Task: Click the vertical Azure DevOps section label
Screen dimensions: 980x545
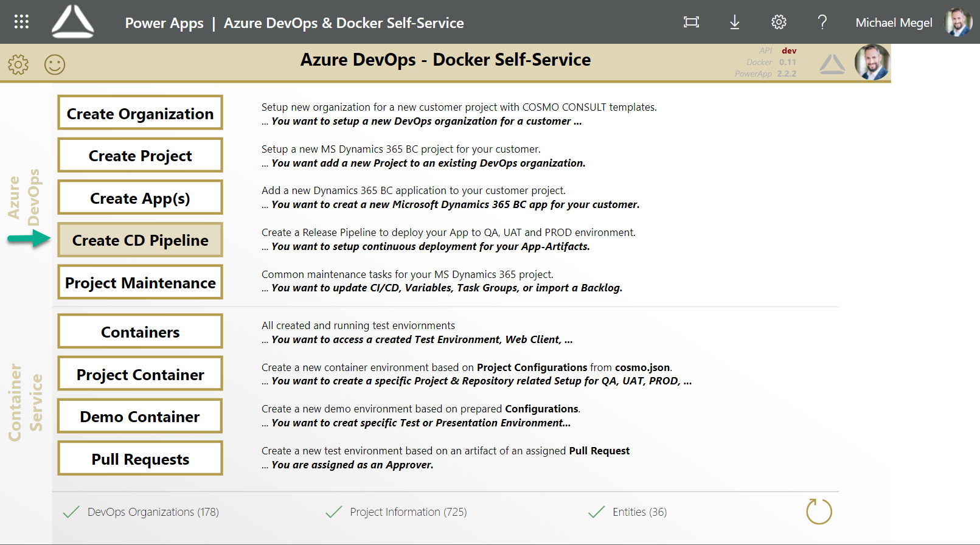Action: (x=24, y=198)
